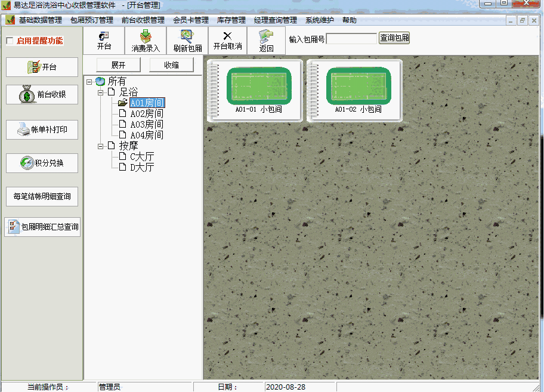Open 包厢明细汇总查询 in the sidebar
This screenshot has width=544, height=392.
(42, 227)
